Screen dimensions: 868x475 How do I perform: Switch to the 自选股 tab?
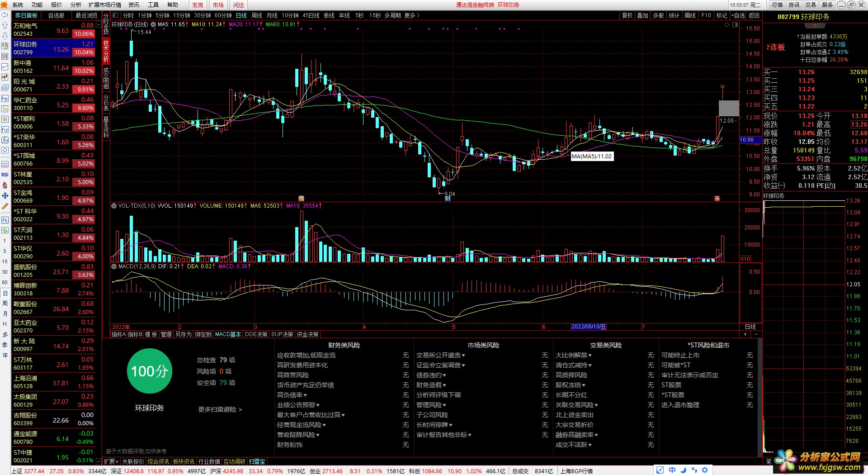[x=57, y=15]
